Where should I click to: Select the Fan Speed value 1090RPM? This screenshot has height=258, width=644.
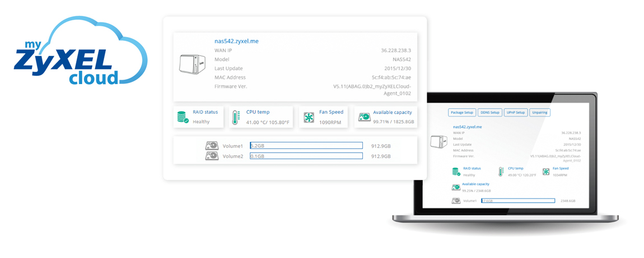click(330, 122)
